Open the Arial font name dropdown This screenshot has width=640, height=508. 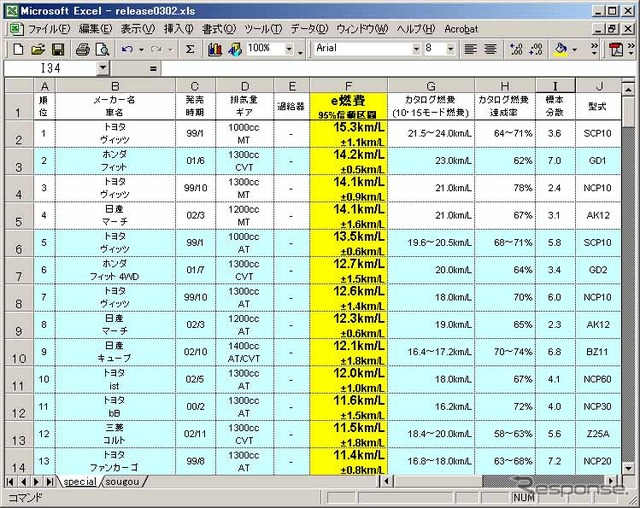click(x=416, y=49)
